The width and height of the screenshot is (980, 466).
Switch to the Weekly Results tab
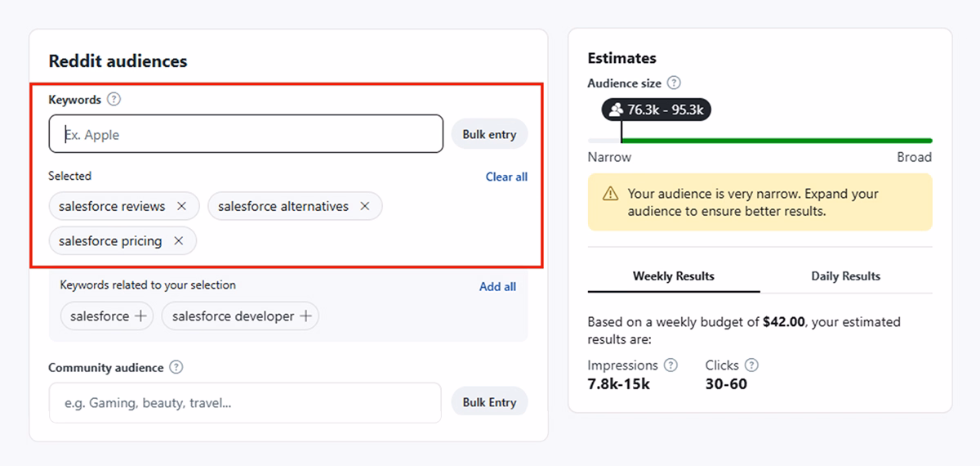pos(674,276)
